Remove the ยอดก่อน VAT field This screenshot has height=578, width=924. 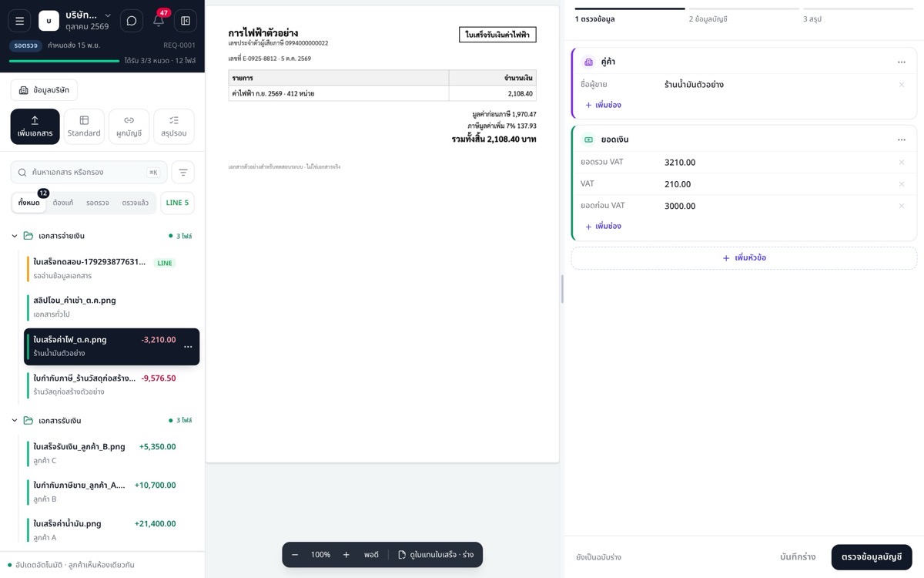(x=902, y=206)
